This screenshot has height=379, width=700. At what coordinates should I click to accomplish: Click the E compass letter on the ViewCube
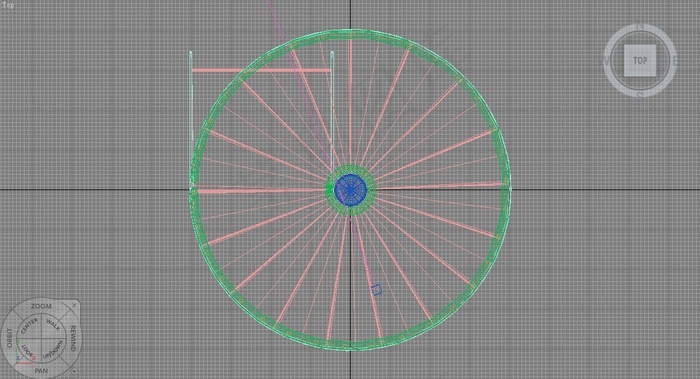tap(675, 60)
